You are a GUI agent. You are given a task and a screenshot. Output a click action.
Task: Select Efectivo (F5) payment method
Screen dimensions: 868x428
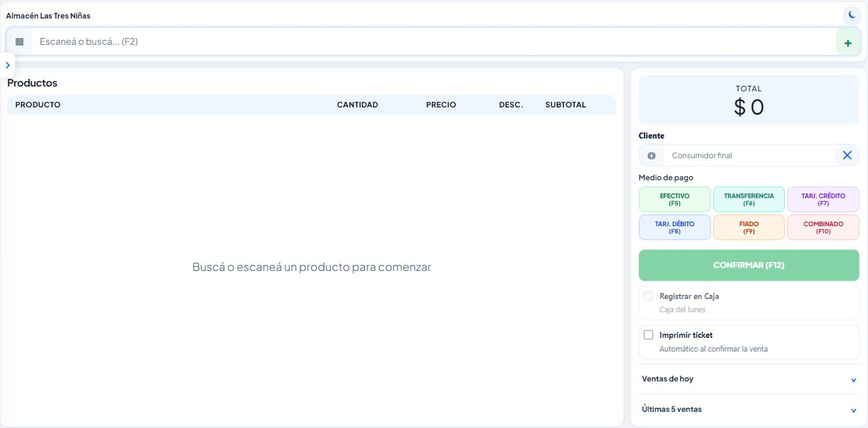tap(675, 199)
